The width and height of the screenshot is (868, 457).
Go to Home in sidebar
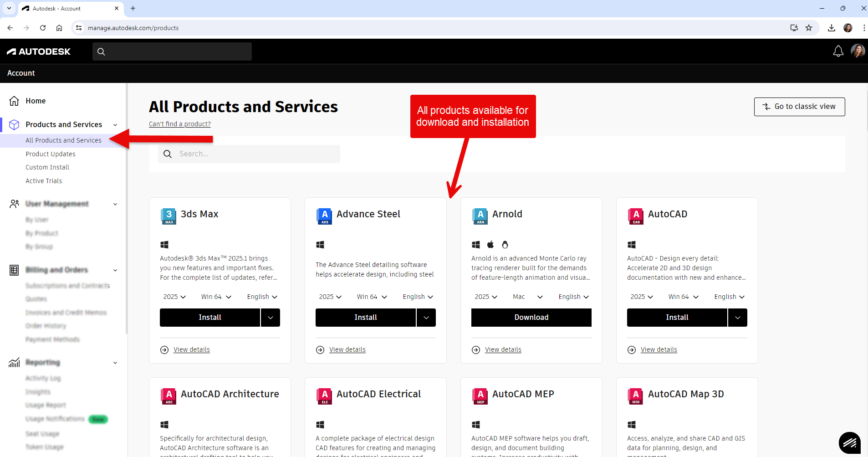click(x=36, y=101)
